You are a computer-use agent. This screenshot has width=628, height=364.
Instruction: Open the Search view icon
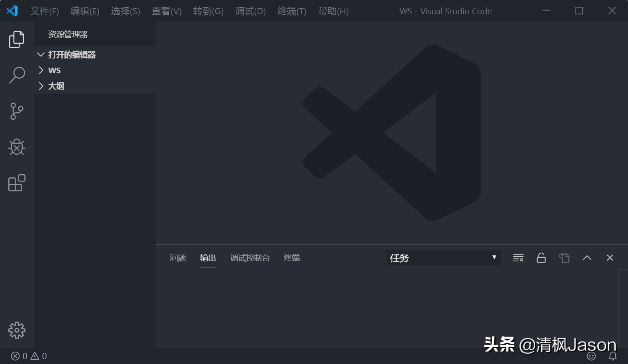pyautogui.click(x=17, y=75)
